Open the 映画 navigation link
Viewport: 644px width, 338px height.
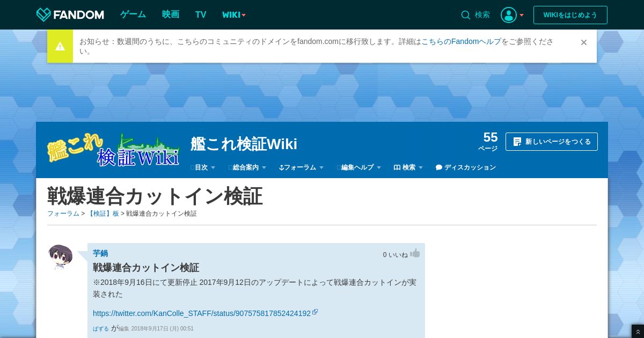click(171, 14)
